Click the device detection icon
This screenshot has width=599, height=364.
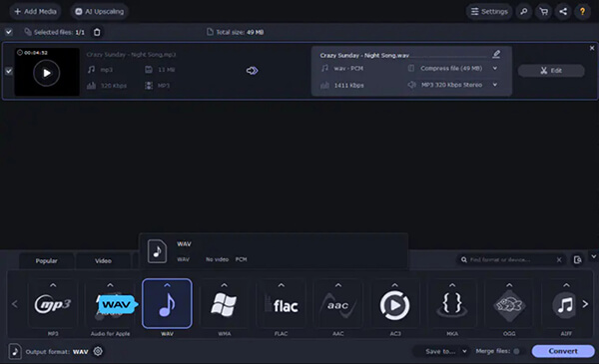(x=578, y=260)
